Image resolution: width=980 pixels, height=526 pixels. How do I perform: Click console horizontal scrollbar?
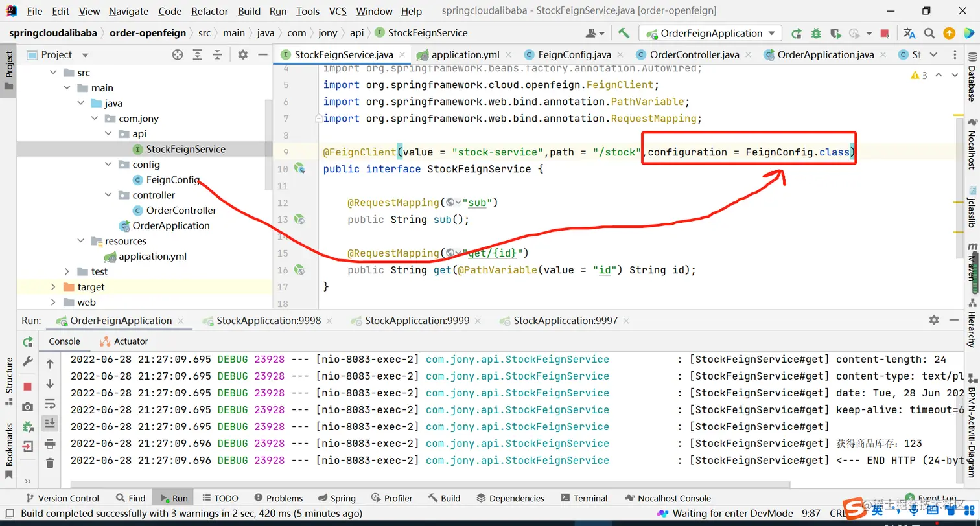pos(430,484)
